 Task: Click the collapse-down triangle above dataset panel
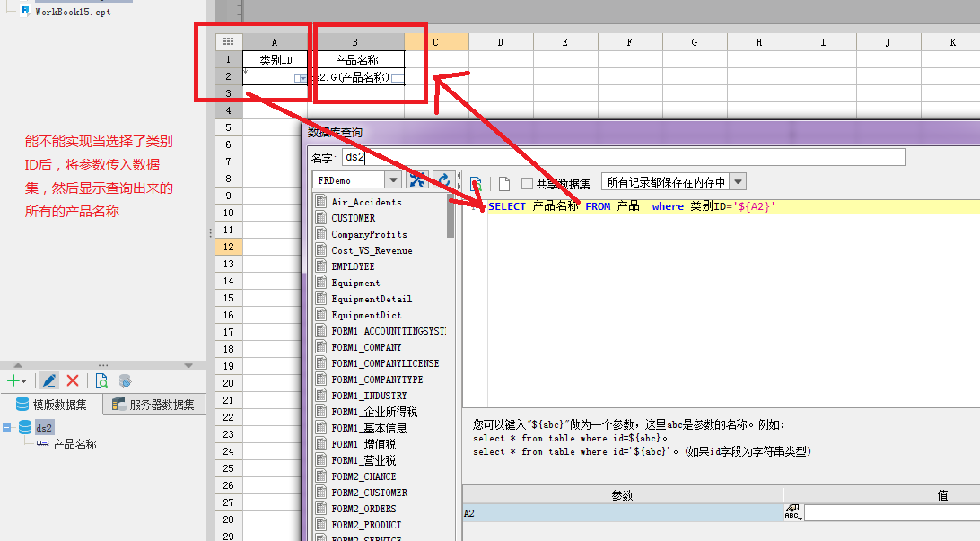click(x=188, y=365)
